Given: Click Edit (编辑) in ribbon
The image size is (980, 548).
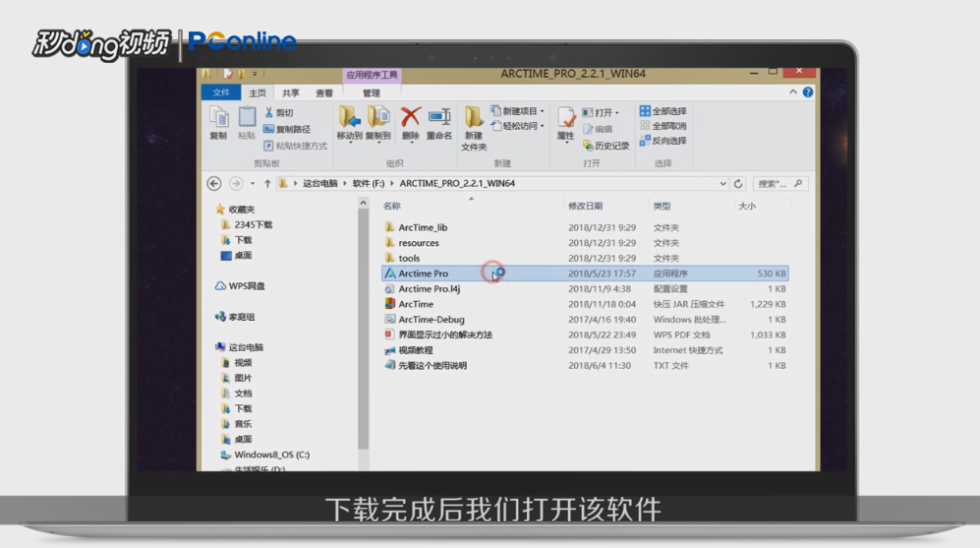Looking at the screenshot, I should pos(598,129).
